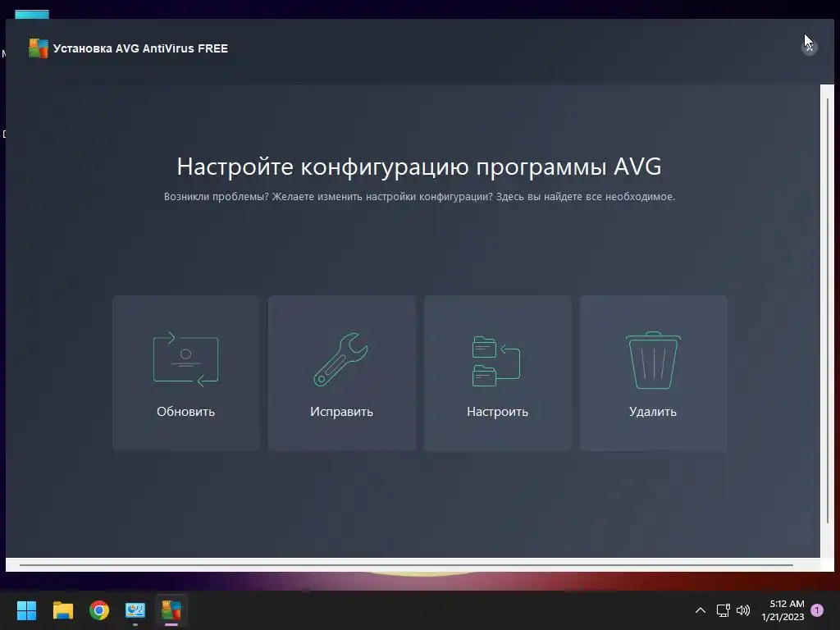Screen dimensions: 840x630
Task: Open the Control Panel taskbar icon
Action: point(135,610)
